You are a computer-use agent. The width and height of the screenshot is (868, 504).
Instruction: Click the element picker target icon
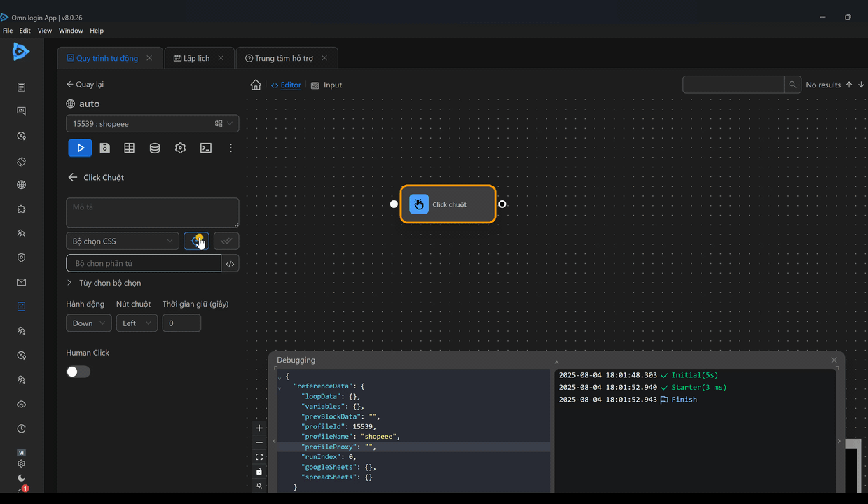pos(196,241)
